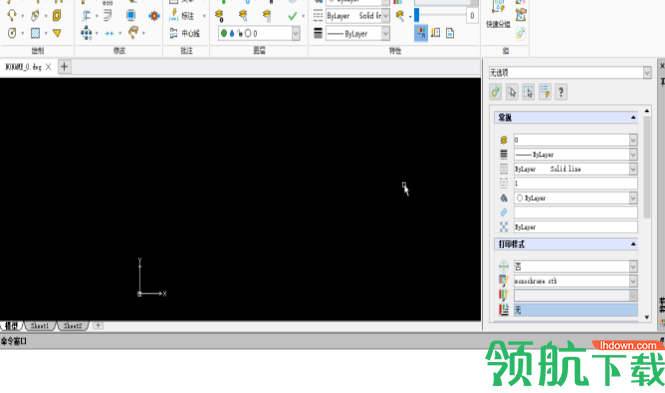This screenshot has height=393, width=665.
Task: Open the layer dropdown showing 0 in properties panel
Action: (576, 140)
